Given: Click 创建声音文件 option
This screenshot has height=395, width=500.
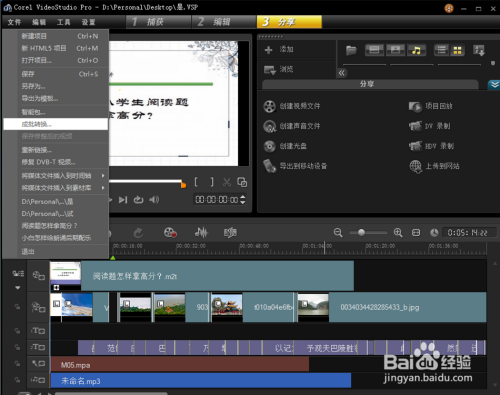Looking at the screenshot, I should point(292,126).
